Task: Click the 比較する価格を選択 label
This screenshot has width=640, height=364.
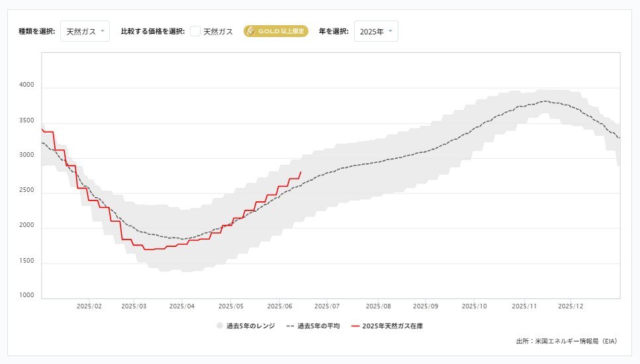Action: tap(153, 31)
